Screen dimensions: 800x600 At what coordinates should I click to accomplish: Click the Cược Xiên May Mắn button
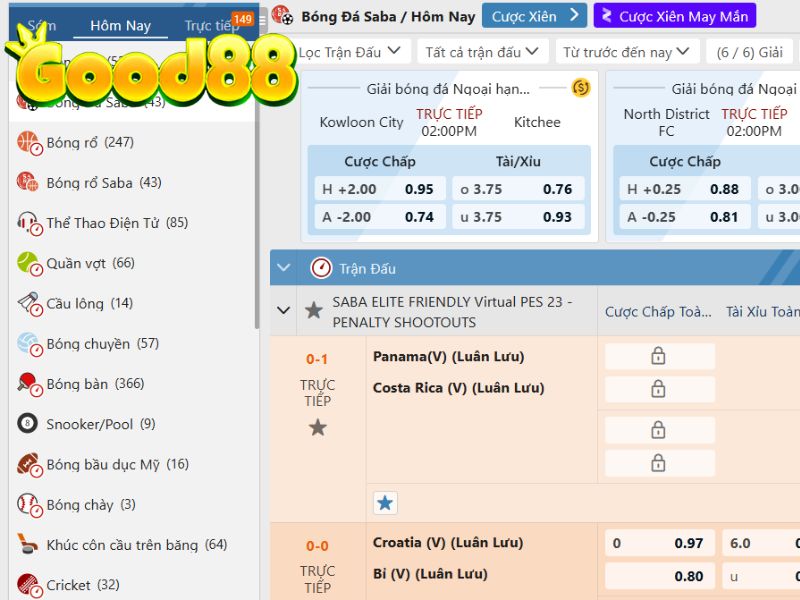click(674, 16)
